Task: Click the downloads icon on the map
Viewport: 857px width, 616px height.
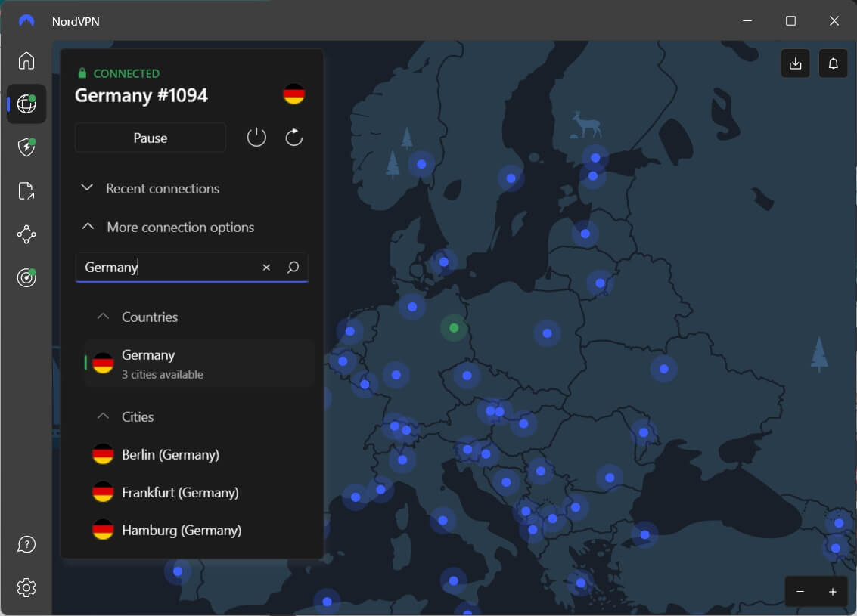Action: (x=795, y=63)
